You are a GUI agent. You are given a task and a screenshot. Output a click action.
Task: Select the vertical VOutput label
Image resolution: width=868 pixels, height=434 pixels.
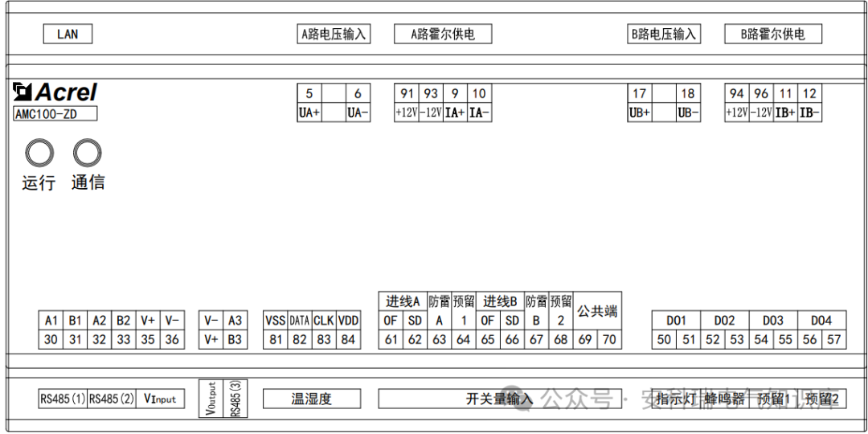point(211,399)
